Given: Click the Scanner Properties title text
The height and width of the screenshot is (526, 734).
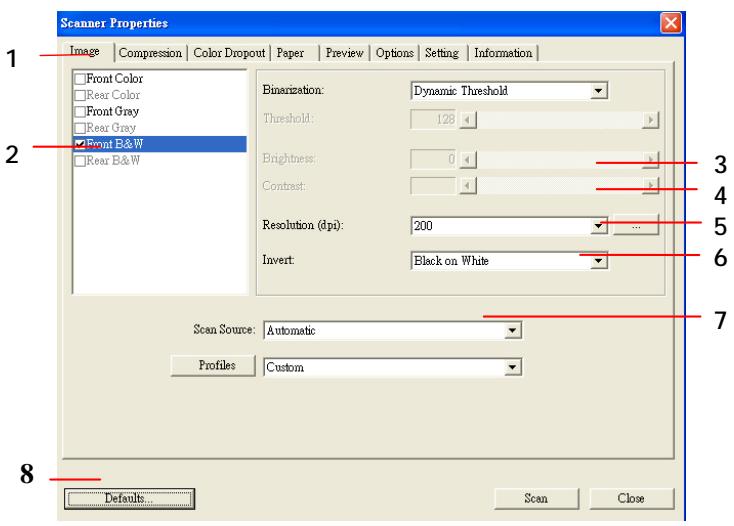Looking at the screenshot, I should coord(114,23).
